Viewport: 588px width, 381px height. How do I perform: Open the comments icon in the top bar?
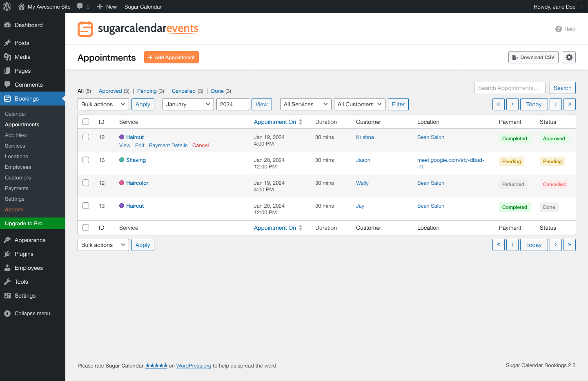[x=80, y=6]
